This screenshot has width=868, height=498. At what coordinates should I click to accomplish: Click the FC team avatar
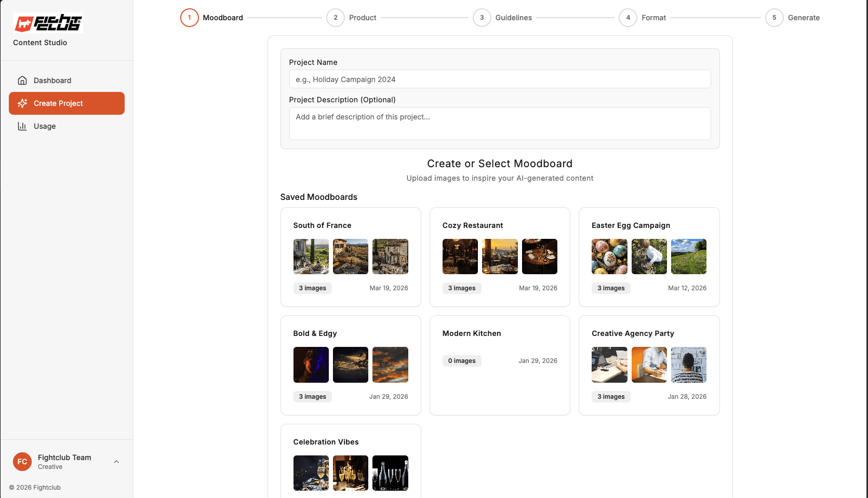22,462
